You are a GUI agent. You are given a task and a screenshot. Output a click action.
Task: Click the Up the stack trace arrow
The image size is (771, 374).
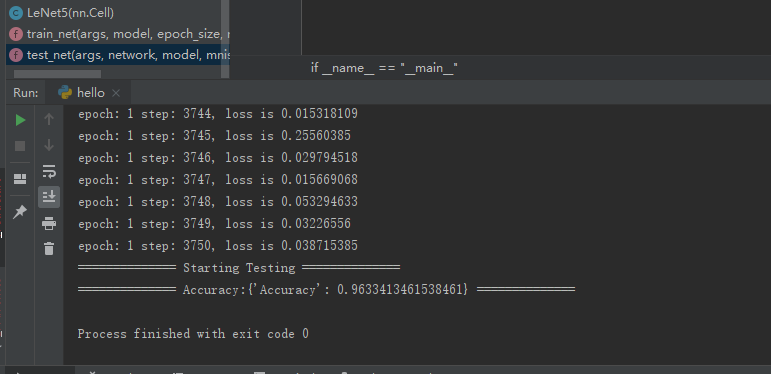point(49,119)
